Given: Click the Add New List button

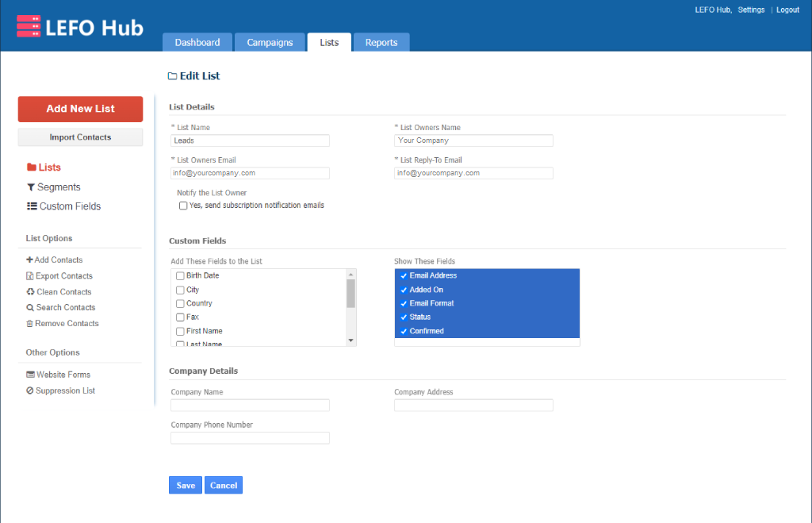Looking at the screenshot, I should pyautogui.click(x=80, y=109).
